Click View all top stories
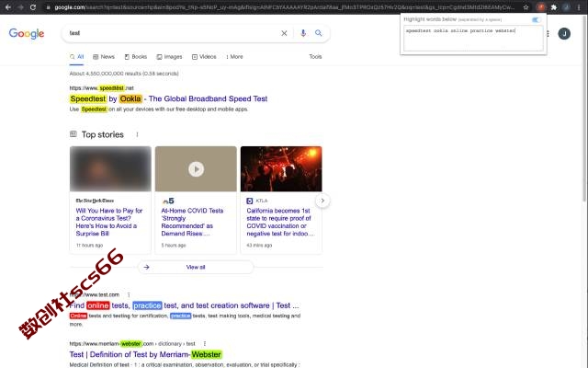 (x=196, y=268)
